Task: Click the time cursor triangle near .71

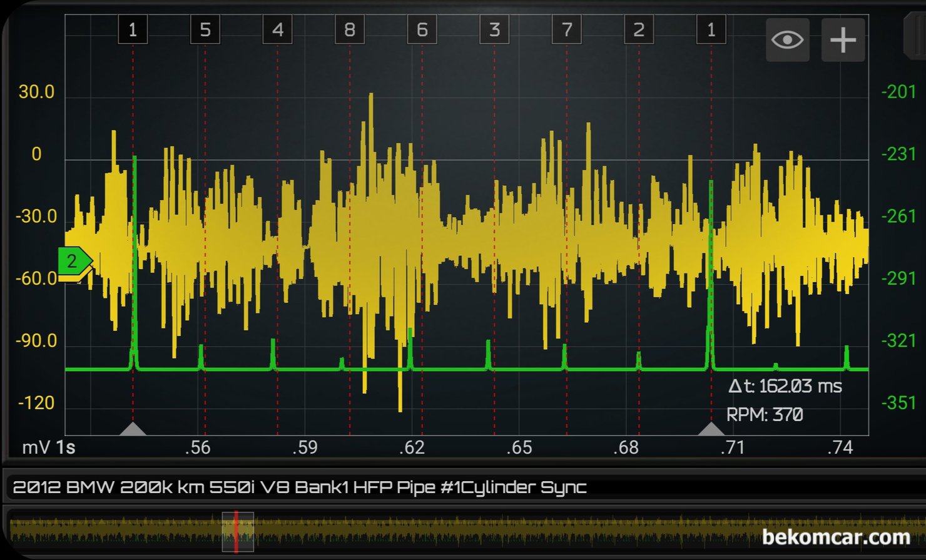Action: (x=711, y=429)
